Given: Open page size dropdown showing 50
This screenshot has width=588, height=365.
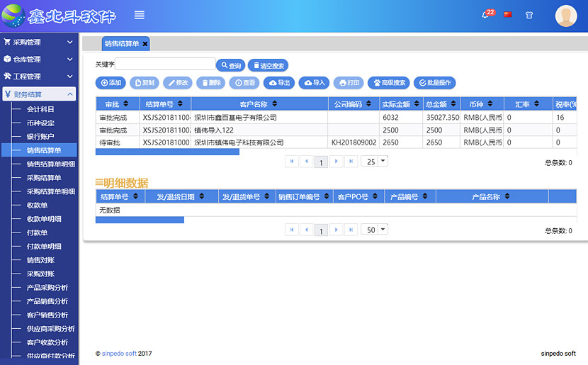Looking at the screenshot, I should (x=383, y=230).
